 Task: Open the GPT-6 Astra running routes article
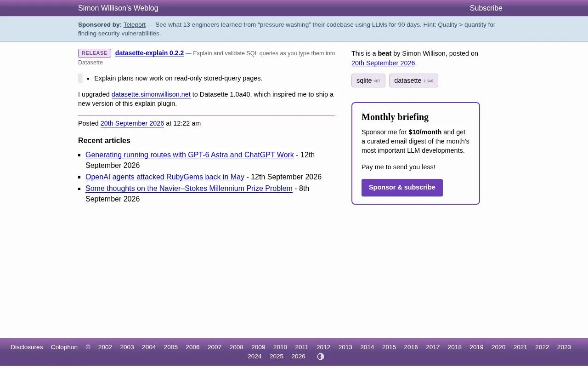click(190, 155)
